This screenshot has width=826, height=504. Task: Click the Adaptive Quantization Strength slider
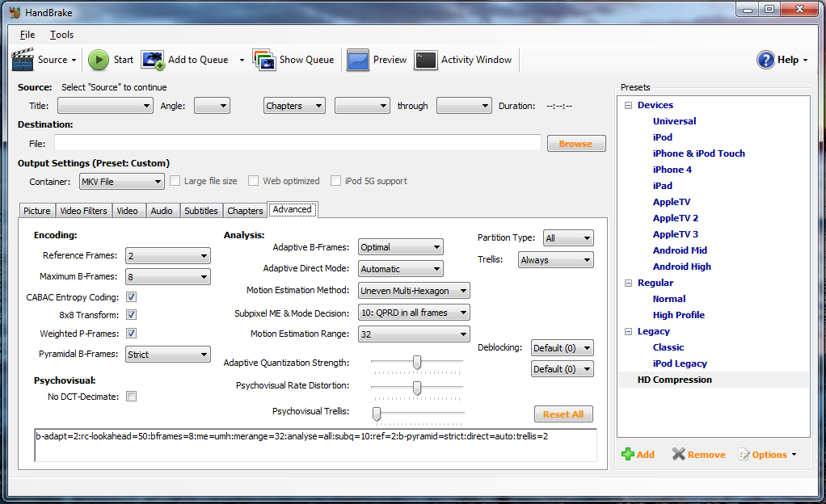[x=417, y=363]
